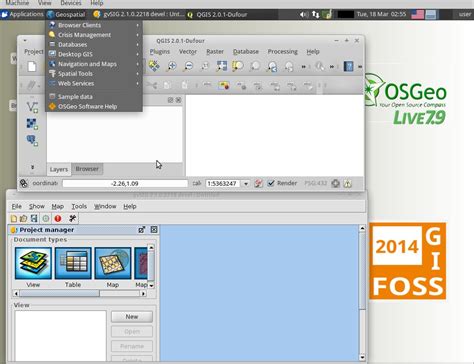Click the document types horizontal scrollbar thumb
474x364 pixels.
point(59,293)
